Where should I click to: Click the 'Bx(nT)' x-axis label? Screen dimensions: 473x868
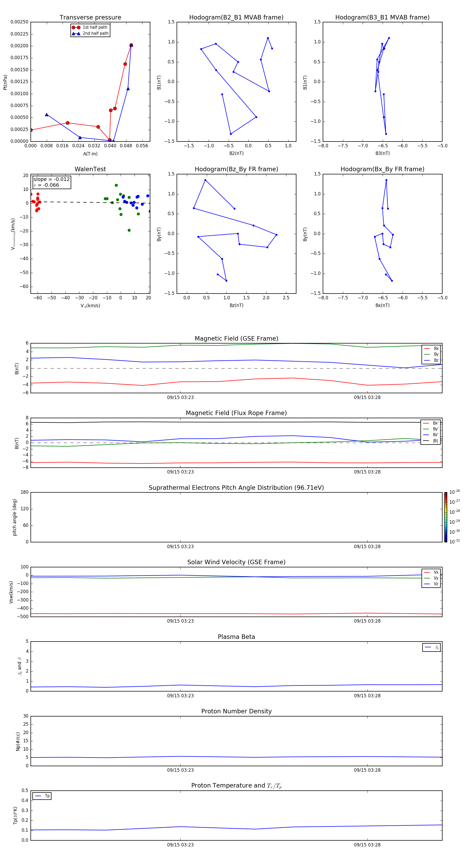[382, 305]
